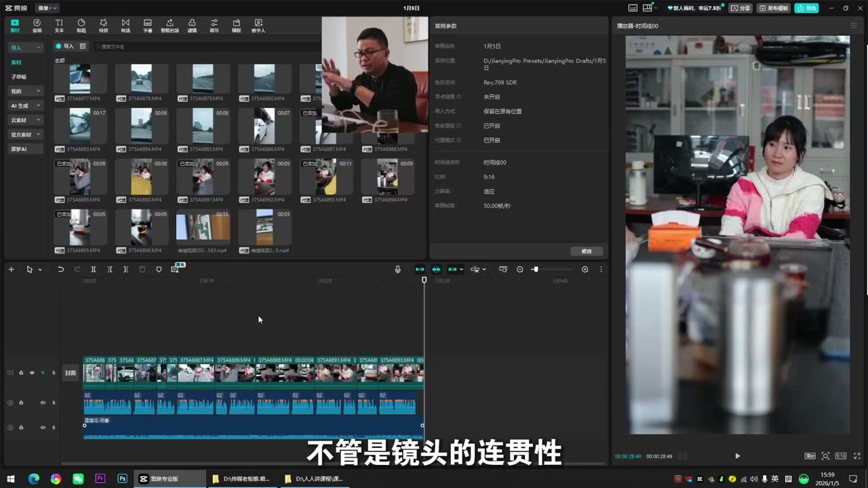The height and width of the screenshot is (488, 868).
Task: Open the player panel hamburger menu
Action: tap(854, 26)
